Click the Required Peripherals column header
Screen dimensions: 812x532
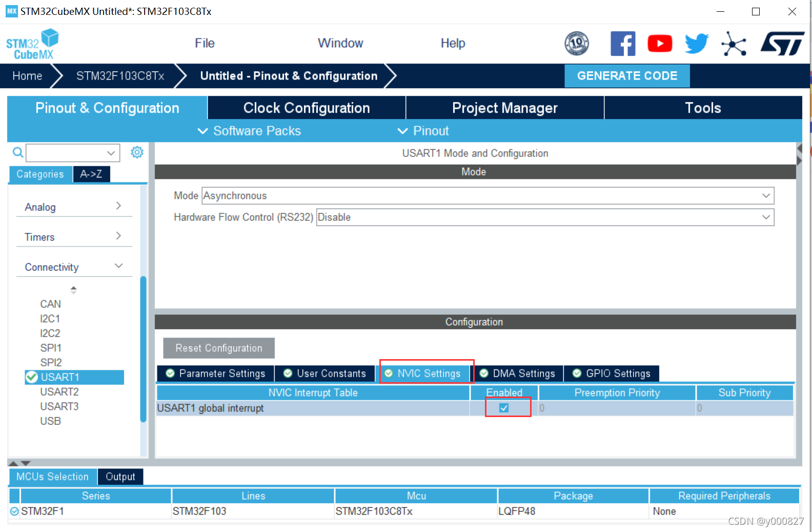(724, 496)
